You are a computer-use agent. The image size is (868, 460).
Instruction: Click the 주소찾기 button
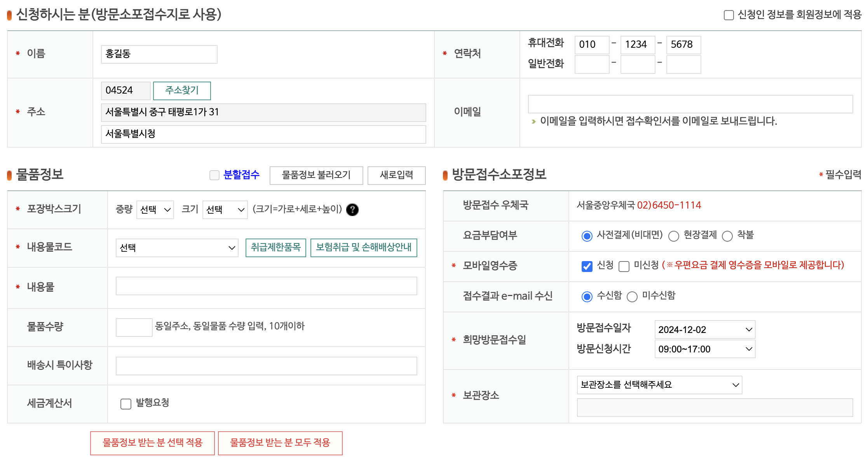(x=182, y=91)
